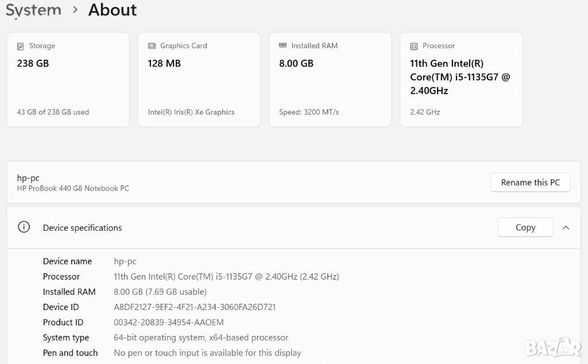588x364 pixels.
Task: Click the breadcrumb chevron separator
Action: click(x=75, y=10)
